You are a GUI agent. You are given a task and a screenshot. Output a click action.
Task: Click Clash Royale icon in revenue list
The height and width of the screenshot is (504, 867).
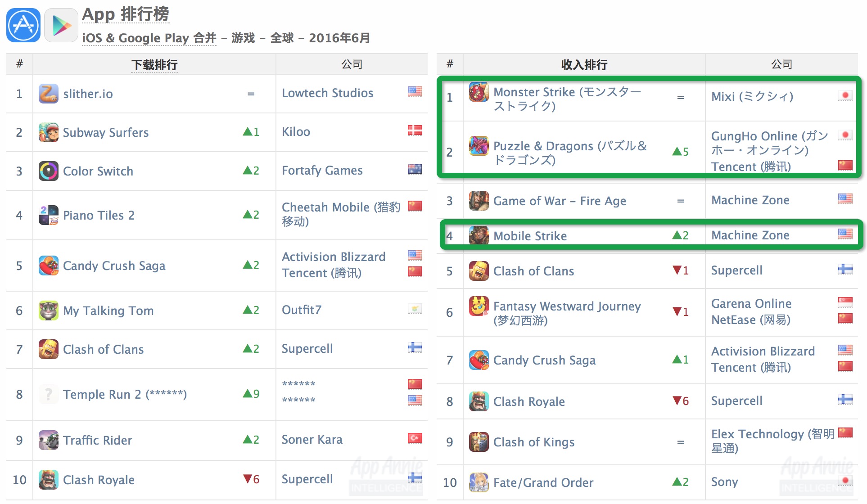(x=479, y=401)
